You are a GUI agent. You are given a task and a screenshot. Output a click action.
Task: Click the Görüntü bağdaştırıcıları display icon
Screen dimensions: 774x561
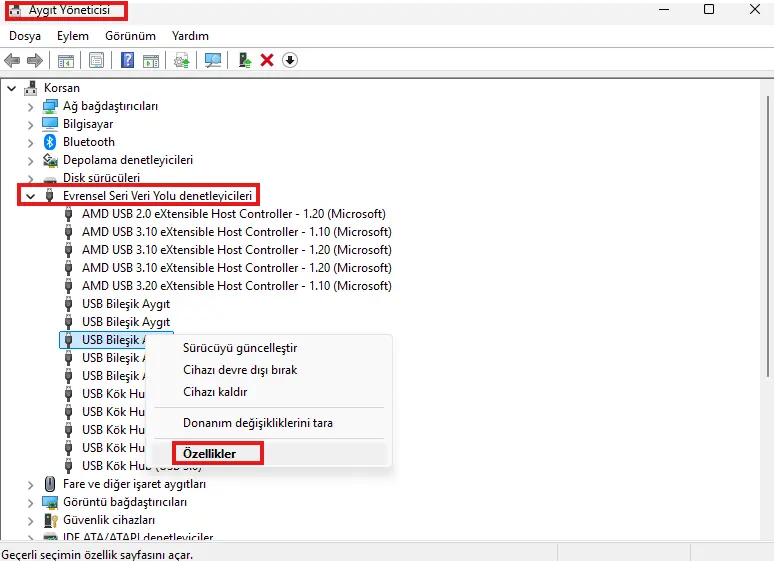coord(50,502)
